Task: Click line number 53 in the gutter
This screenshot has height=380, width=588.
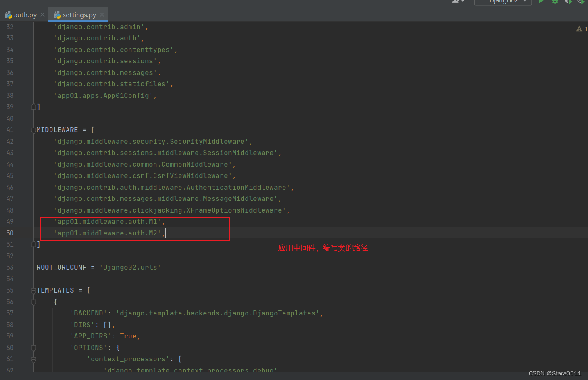Action: (x=10, y=267)
